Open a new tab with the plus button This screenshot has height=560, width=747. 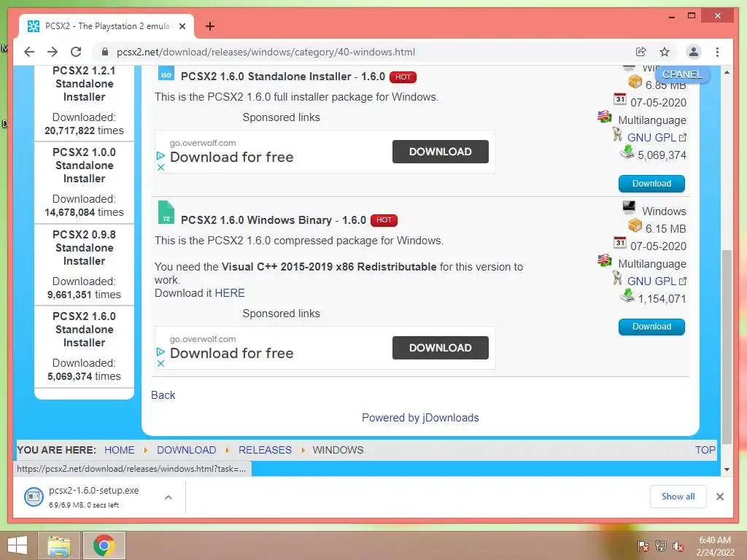click(x=209, y=26)
